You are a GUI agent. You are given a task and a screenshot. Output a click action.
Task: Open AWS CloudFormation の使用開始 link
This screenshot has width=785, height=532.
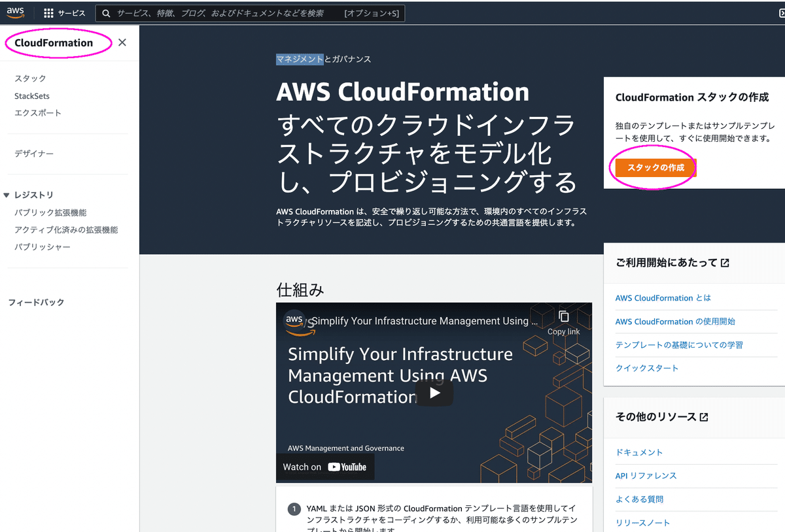tap(675, 322)
